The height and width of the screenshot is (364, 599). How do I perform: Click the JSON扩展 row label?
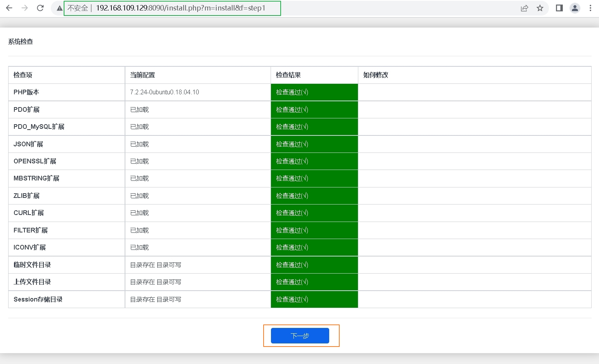(28, 144)
